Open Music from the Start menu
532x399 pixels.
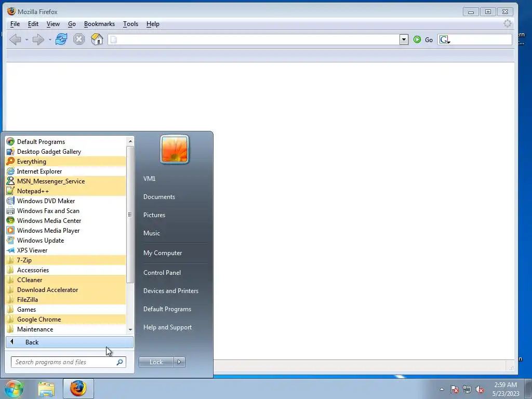[x=151, y=233]
